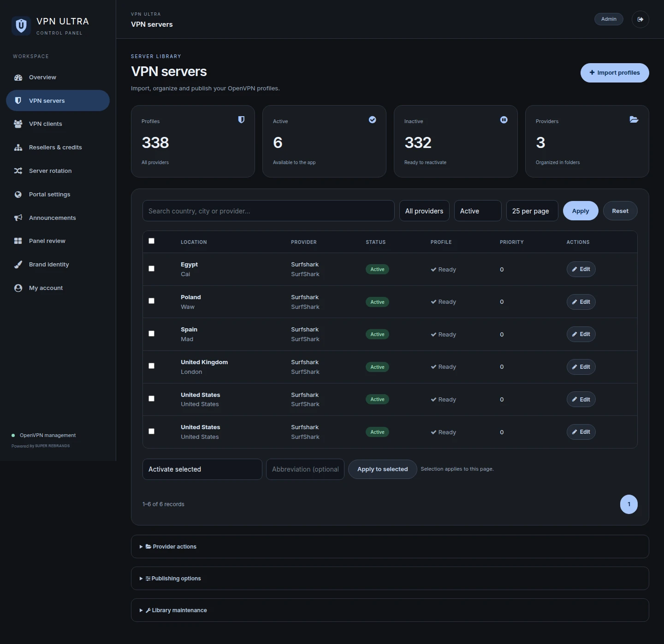Click the logout icon beside Admin
This screenshot has width=664, height=644.
(x=640, y=19)
